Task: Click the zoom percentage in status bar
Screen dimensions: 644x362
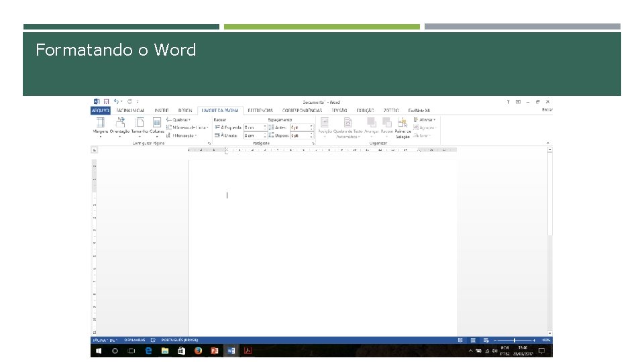Action: click(546, 341)
